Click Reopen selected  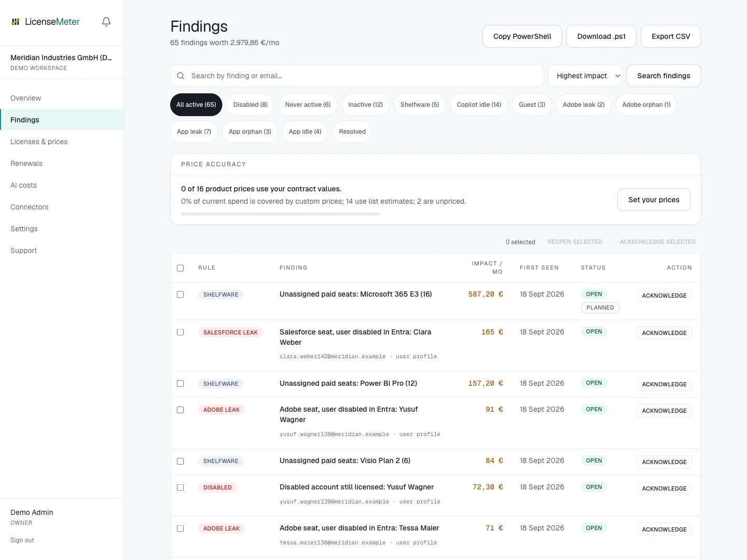coord(575,242)
